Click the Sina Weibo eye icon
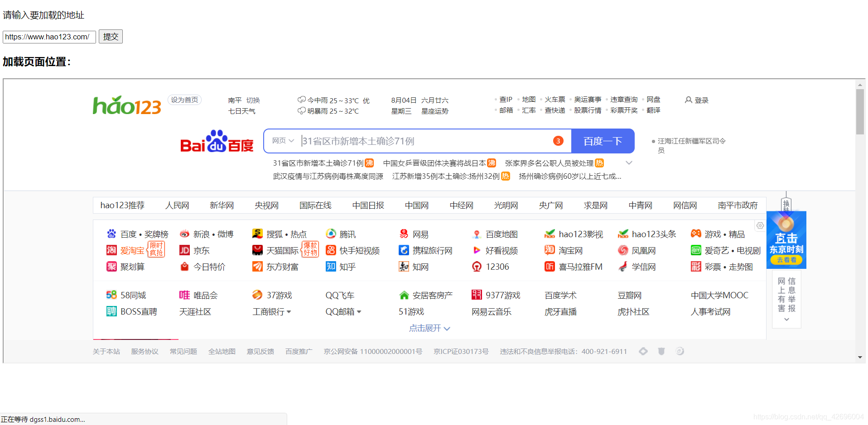Image resolution: width=868 pixels, height=425 pixels. pos(184,234)
